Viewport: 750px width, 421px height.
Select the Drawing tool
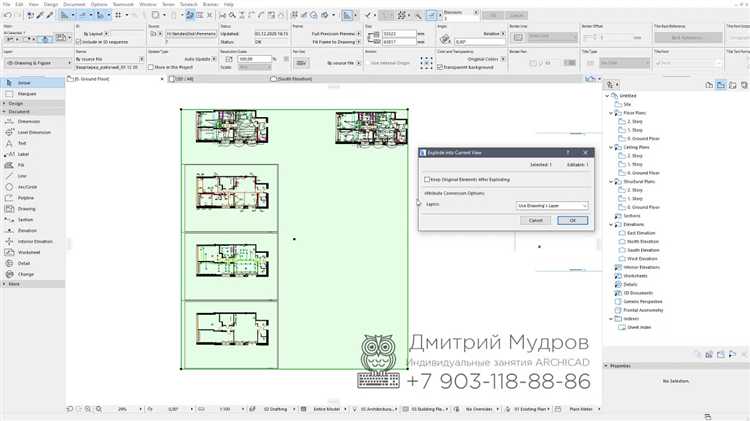pyautogui.click(x=32, y=209)
